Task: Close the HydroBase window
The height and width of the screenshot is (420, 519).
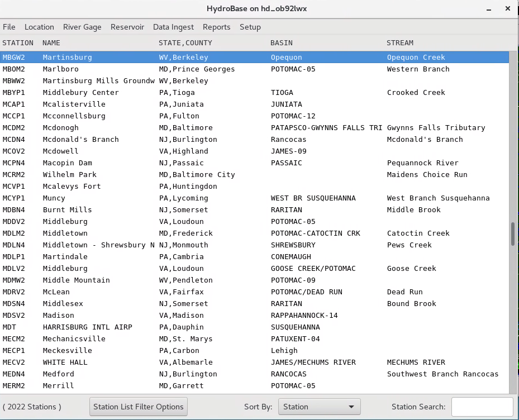Action: [x=508, y=8]
